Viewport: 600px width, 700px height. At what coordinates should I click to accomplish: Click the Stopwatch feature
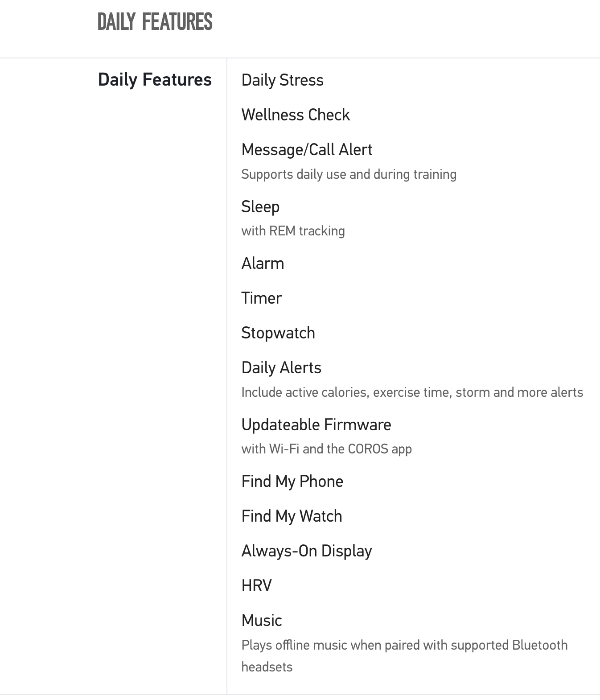tap(278, 333)
